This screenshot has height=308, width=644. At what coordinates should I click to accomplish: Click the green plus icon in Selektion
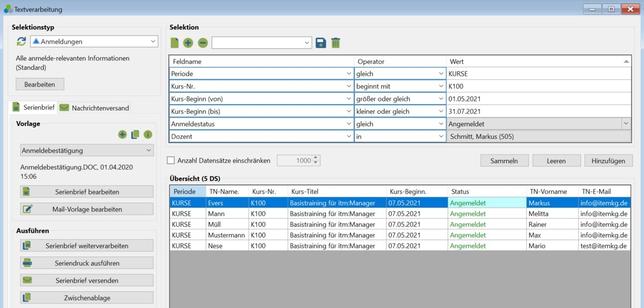(188, 43)
